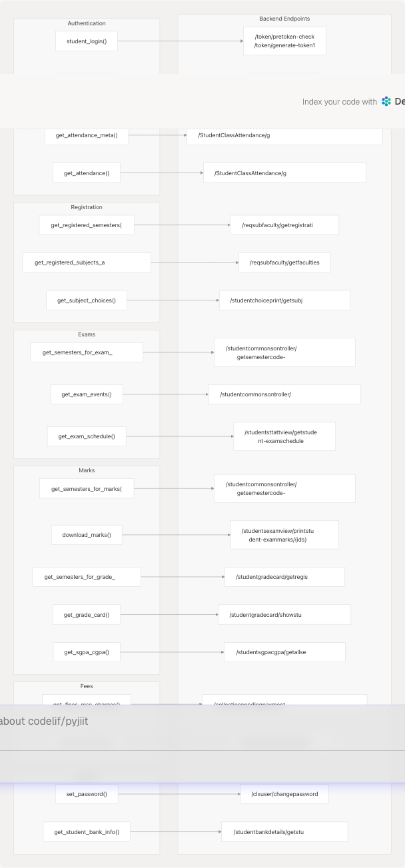Click the /studentchoiceprint/getsubj endpoint node
The height and width of the screenshot is (868, 405).
click(x=284, y=300)
